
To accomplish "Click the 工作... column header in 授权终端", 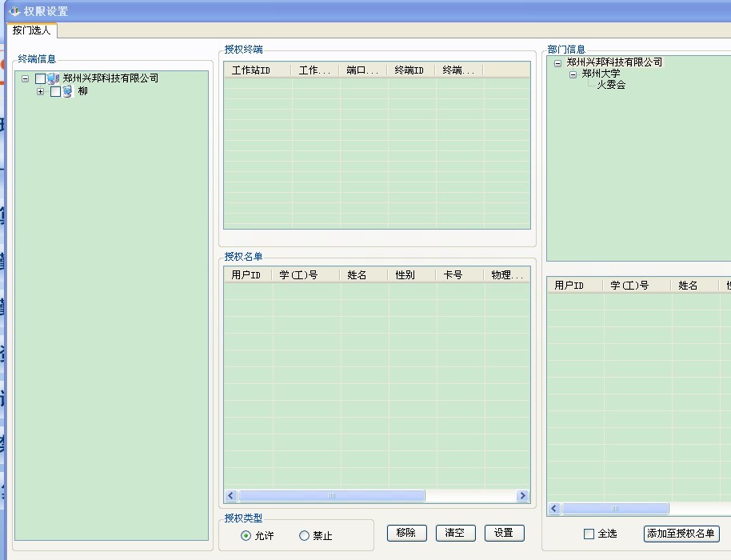I will pyautogui.click(x=315, y=70).
